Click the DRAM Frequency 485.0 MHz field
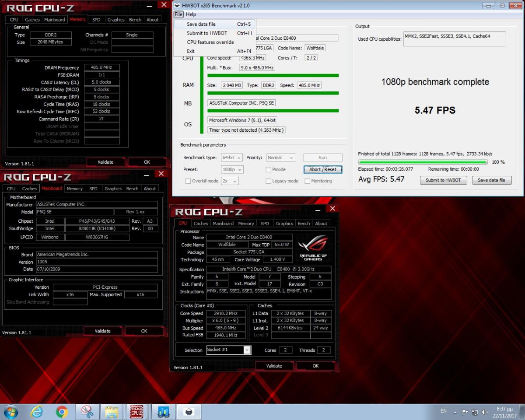The height and width of the screenshot is (420, 525). [x=101, y=68]
